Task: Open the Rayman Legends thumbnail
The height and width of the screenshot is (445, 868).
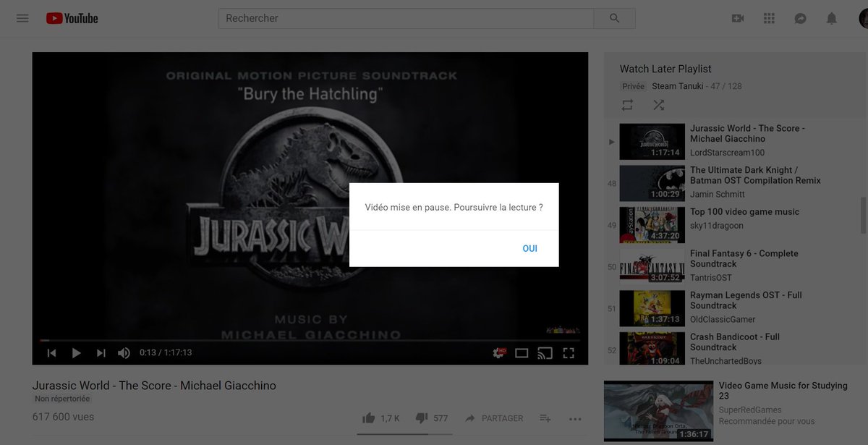Action: (652, 308)
